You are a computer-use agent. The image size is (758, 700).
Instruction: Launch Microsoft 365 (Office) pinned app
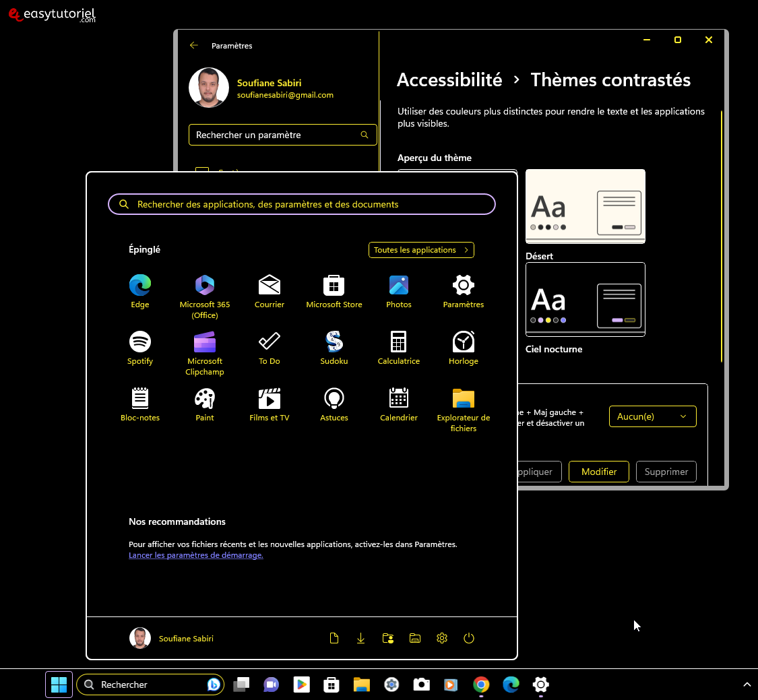tap(204, 296)
